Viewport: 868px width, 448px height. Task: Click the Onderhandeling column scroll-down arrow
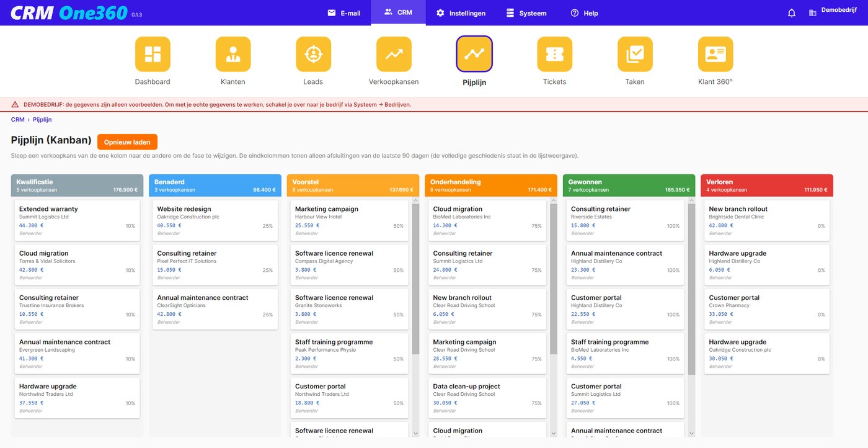(x=554, y=432)
